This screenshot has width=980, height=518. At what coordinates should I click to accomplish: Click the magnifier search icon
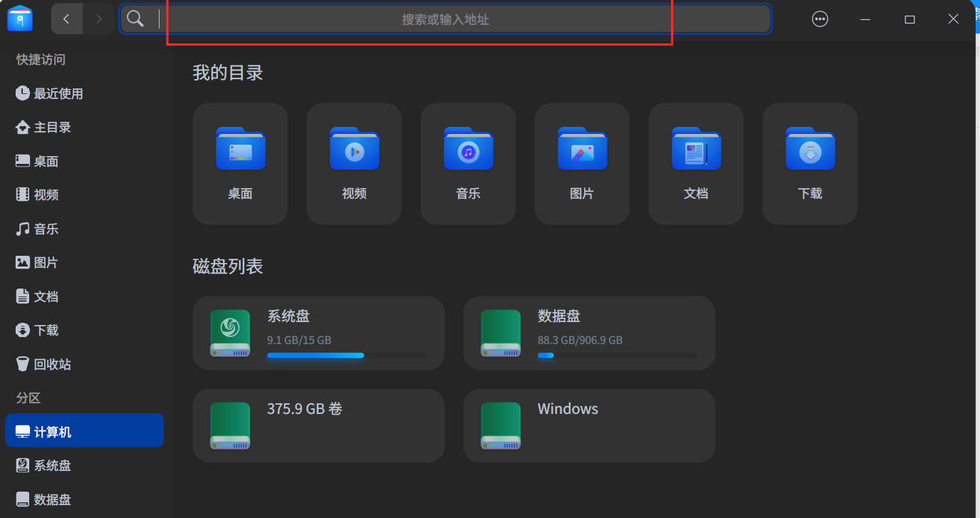tap(135, 19)
